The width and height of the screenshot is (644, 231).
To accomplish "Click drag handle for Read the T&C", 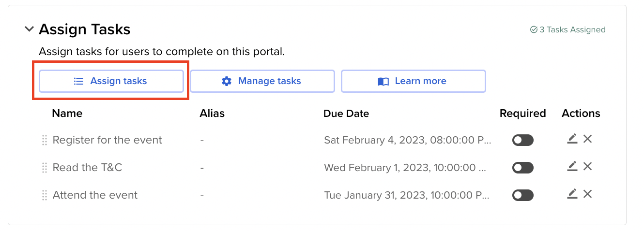I will pyautogui.click(x=44, y=168).
